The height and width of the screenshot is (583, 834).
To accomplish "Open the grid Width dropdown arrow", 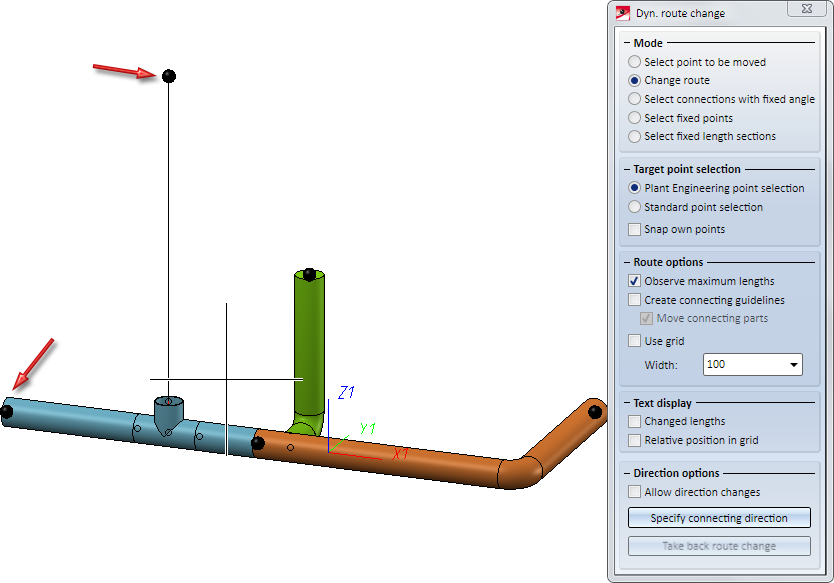I will point(794,365).
